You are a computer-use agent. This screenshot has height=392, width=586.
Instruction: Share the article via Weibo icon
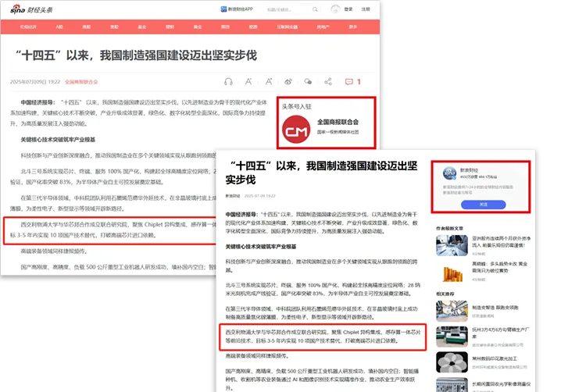click(x=288, y=82)
